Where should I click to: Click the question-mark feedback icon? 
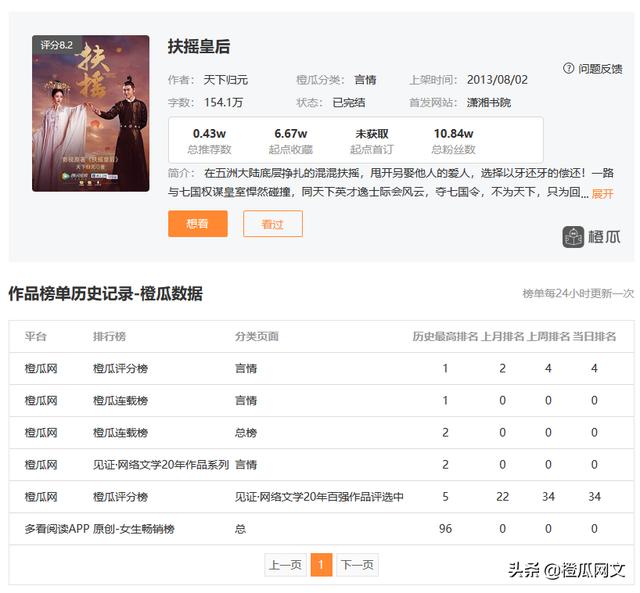click(568, 68)
